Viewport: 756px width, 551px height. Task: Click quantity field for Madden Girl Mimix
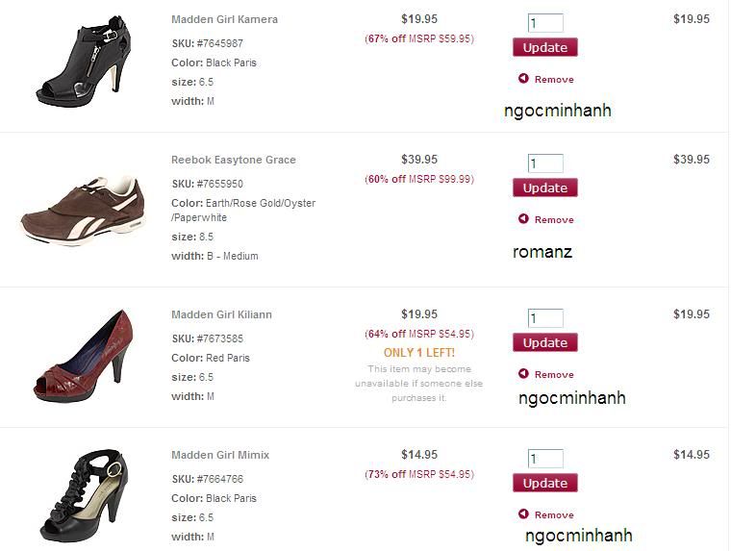click(544, 459)
